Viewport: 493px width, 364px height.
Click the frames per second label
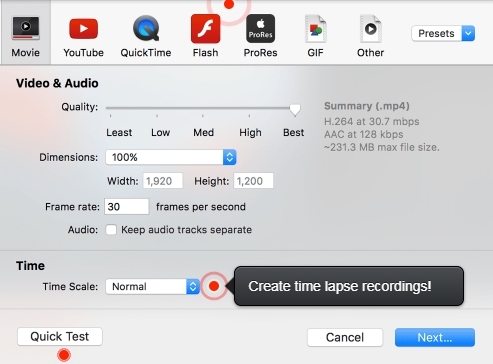click(201, 207)
